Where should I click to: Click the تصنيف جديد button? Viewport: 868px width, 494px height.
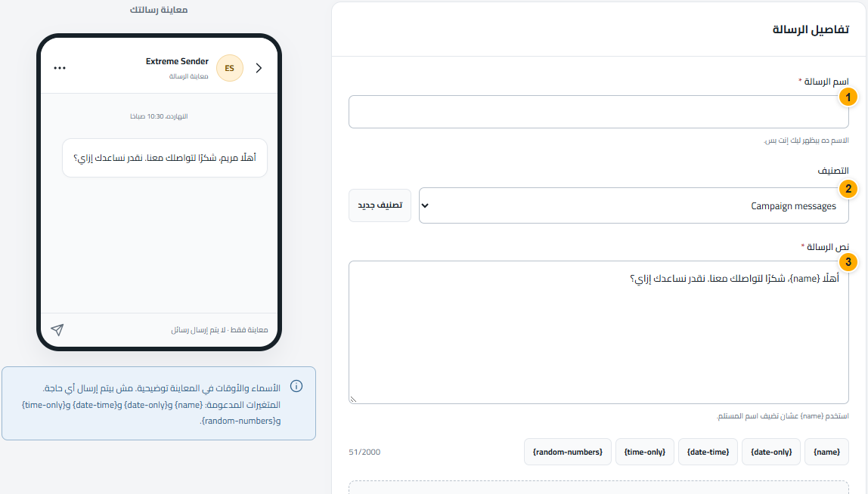pos(380,205)
